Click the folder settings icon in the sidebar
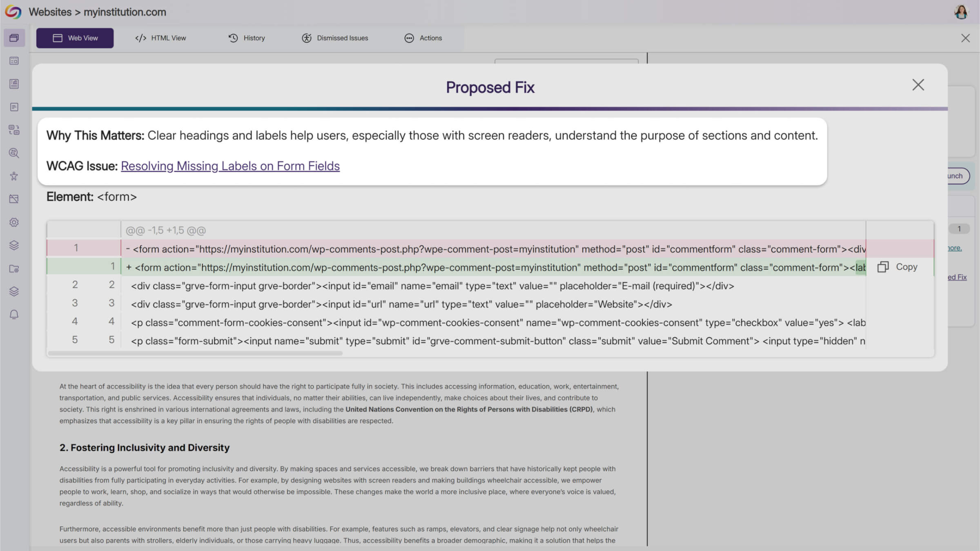This screenshot has width=980, height=551. (x=14, y=269)
